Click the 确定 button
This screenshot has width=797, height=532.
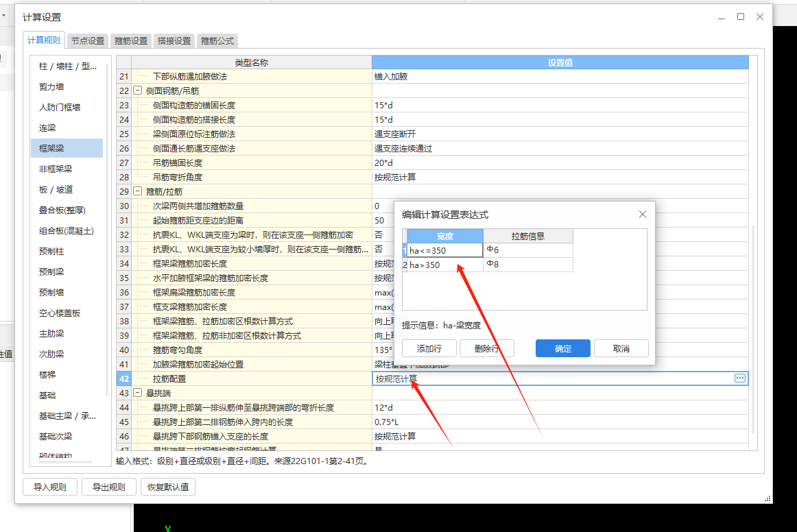point(562,348)
